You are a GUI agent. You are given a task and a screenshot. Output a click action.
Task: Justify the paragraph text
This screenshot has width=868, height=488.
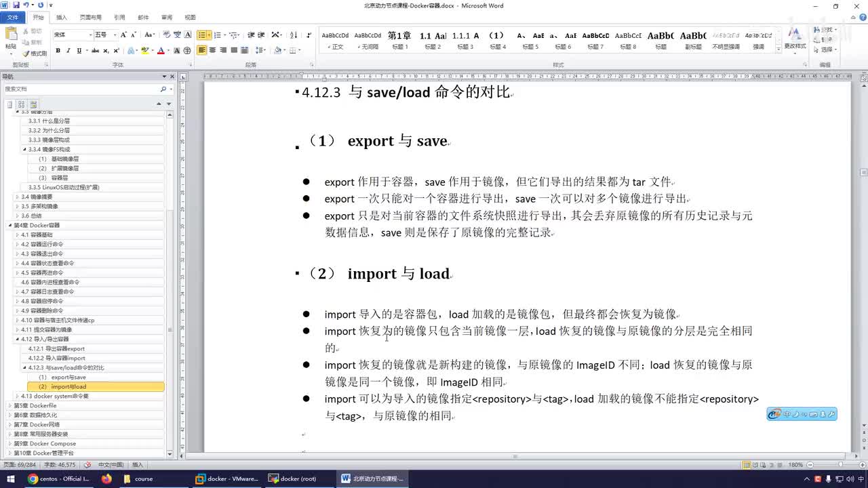coord(233,51)
